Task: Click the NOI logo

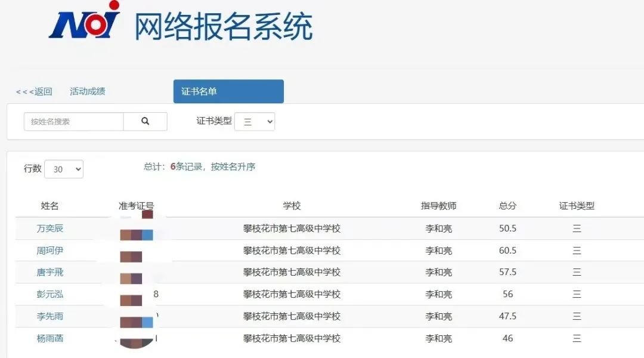Action: tap(85, 23)
